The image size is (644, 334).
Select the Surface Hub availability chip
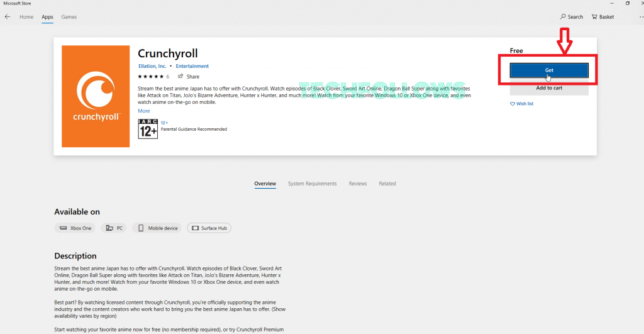tap(209, 228)
